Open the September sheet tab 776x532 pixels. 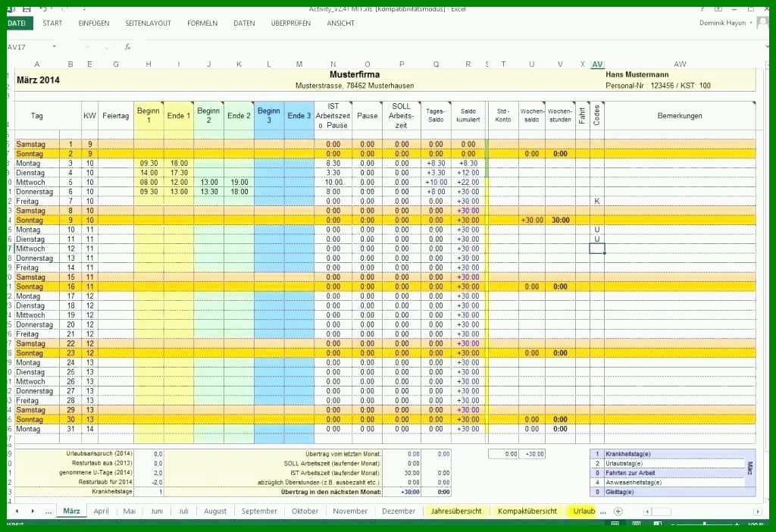coord(259,512)
